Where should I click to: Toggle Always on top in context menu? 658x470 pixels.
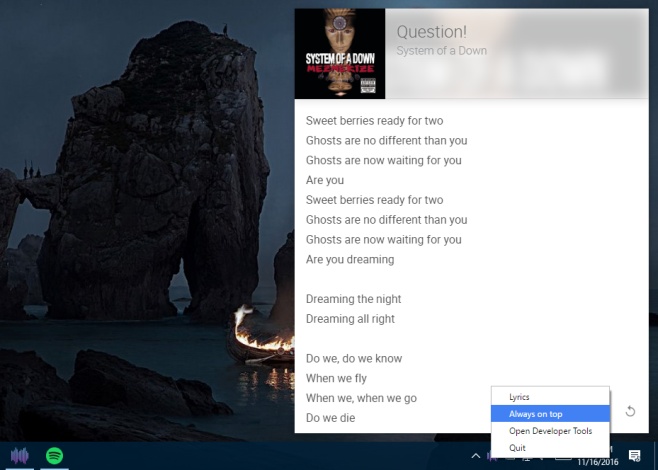click(550, 414)
